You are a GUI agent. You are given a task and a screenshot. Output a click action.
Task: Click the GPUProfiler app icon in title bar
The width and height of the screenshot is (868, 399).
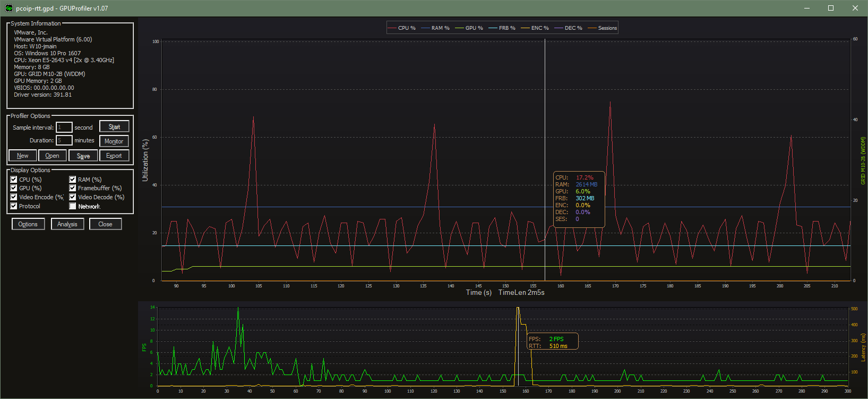(x=8, y=8)
